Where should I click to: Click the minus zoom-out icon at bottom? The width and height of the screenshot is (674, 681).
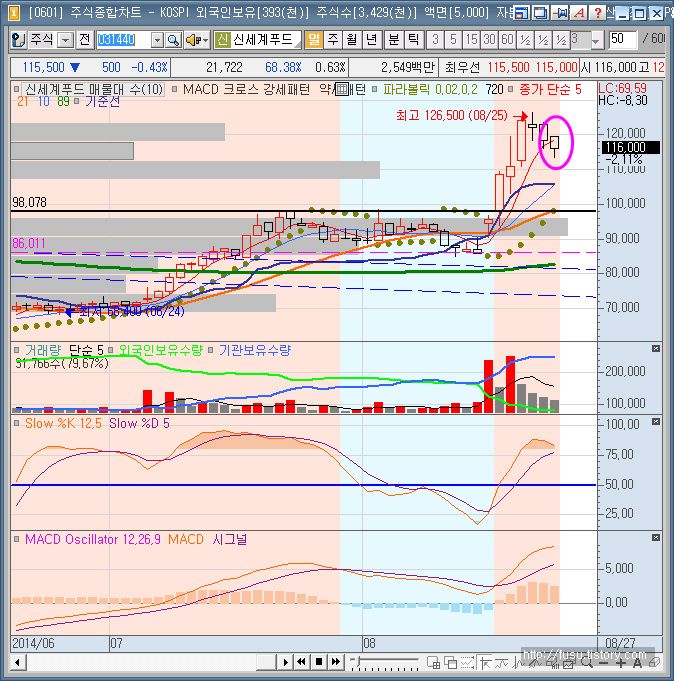point(603,663)
